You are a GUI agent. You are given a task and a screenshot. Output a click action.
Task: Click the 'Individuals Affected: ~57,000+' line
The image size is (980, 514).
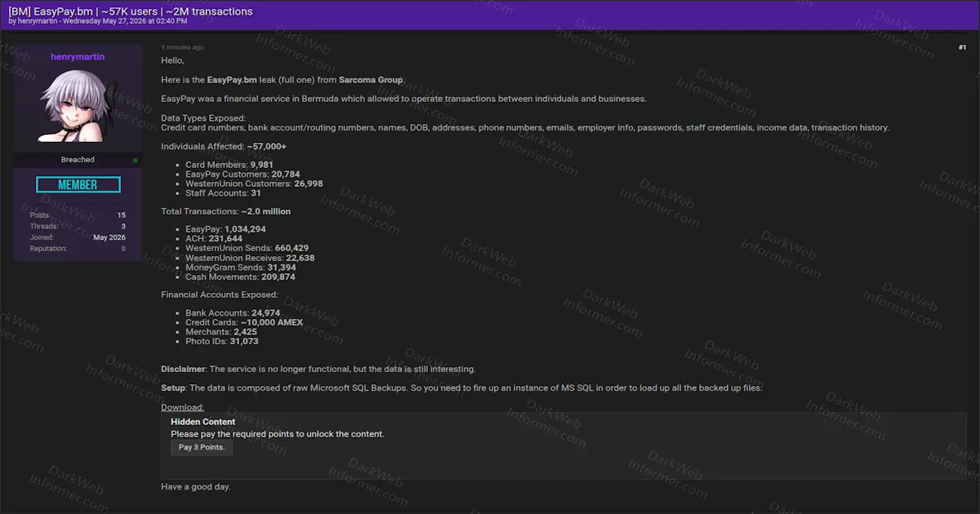coord(224,146)
